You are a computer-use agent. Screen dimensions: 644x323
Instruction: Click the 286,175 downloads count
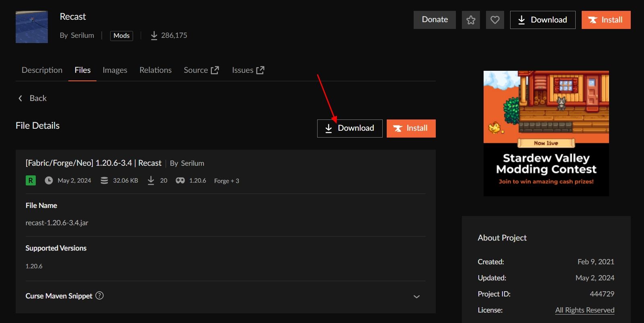pos(174,35)
